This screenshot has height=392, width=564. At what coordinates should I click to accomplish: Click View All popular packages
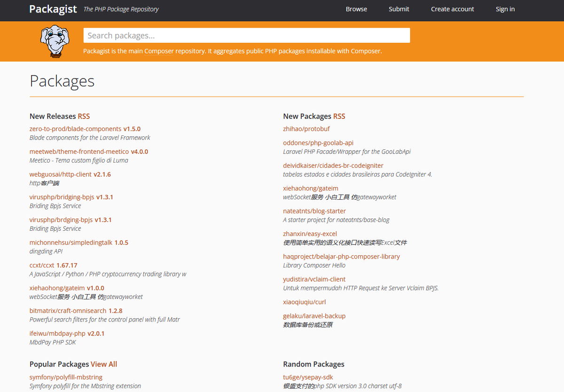point(104,364)
